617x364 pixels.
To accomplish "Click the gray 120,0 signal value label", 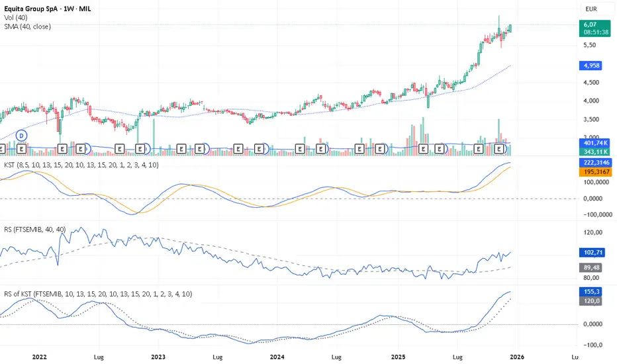I will coord(591,301).
